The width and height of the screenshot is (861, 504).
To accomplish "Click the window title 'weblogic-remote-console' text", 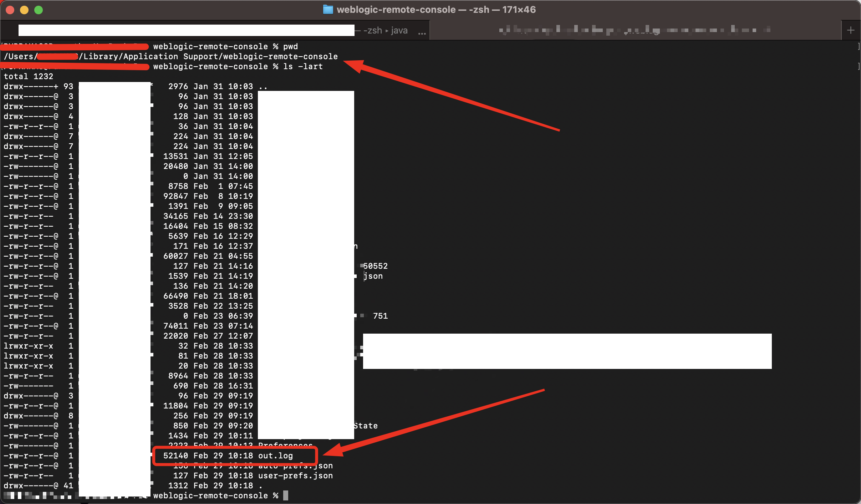I will 396,10.
